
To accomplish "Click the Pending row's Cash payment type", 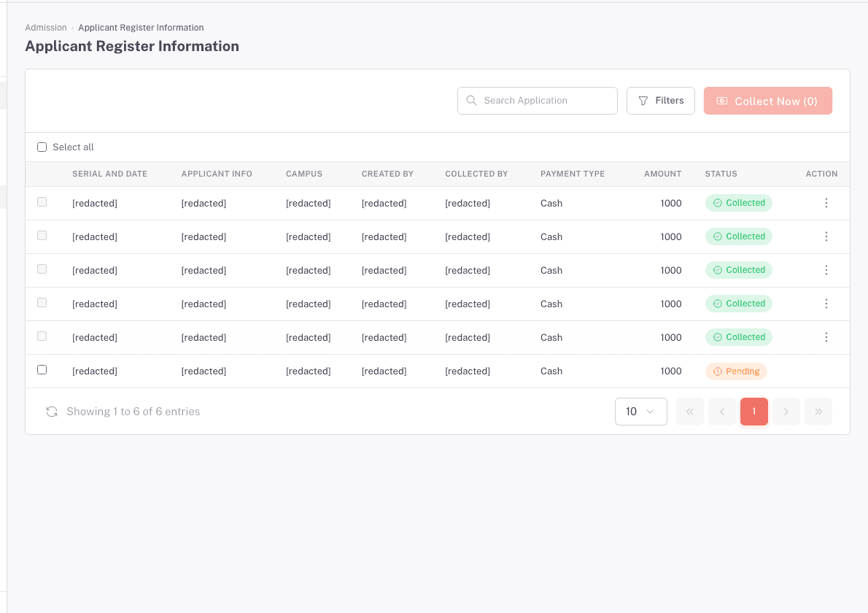I will [x=551, y=371].
